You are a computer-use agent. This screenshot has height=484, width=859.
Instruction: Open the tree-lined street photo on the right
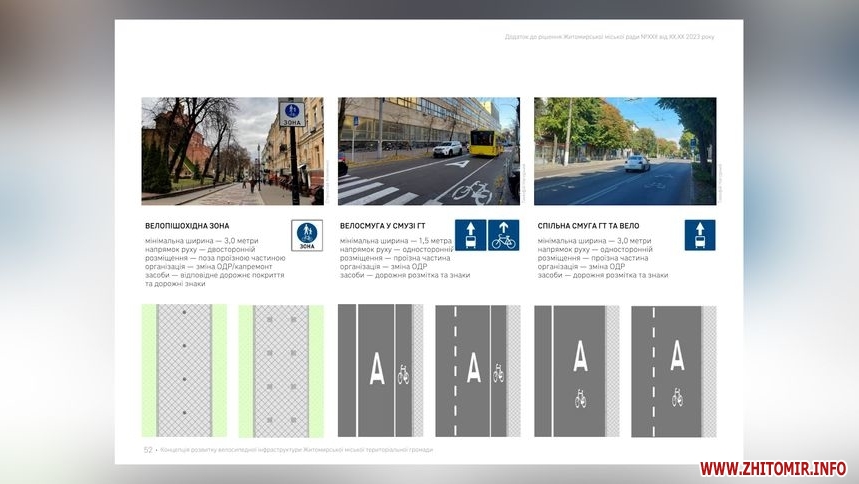coord(625,151)
